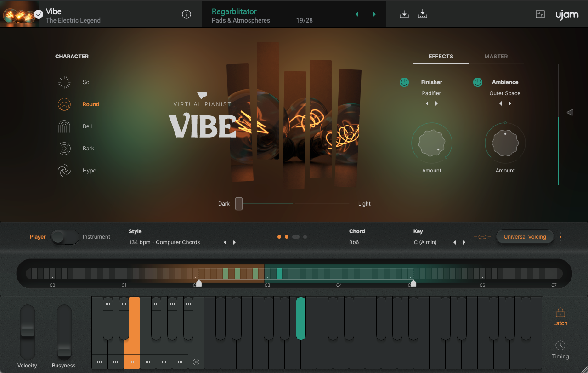Switch to the MASTER tab
588x373 pixels.
[x=496, y=57]
